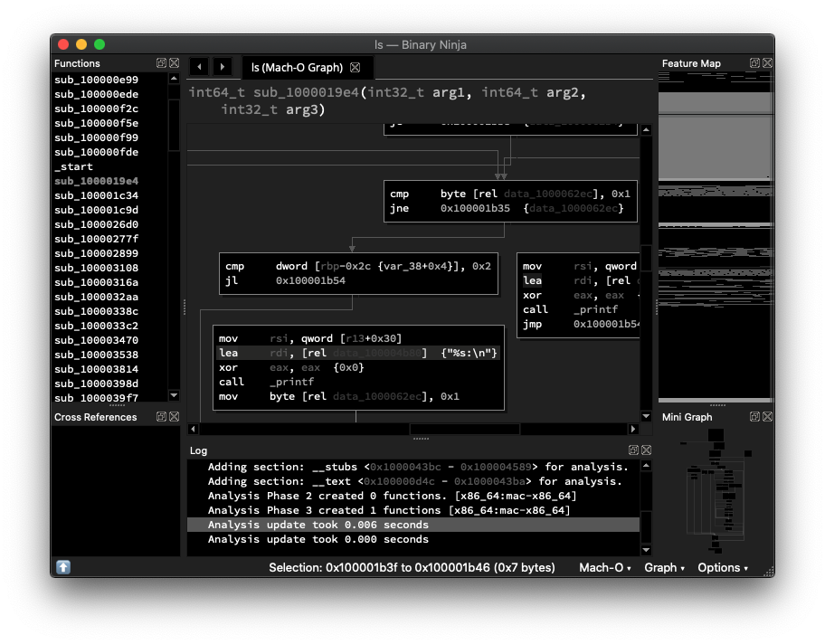Click graph horizontal scroll right arrow

pyautogui.click(x=633, y=429)
